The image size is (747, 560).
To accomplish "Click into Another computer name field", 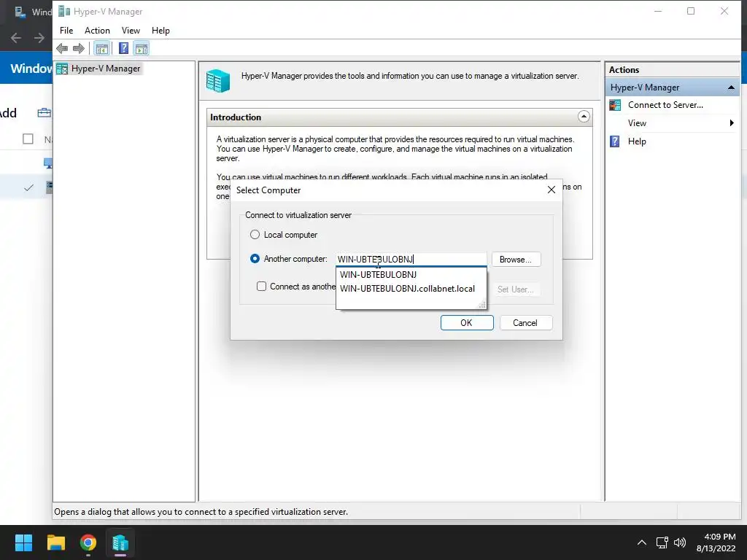I will tap(411, 259).
